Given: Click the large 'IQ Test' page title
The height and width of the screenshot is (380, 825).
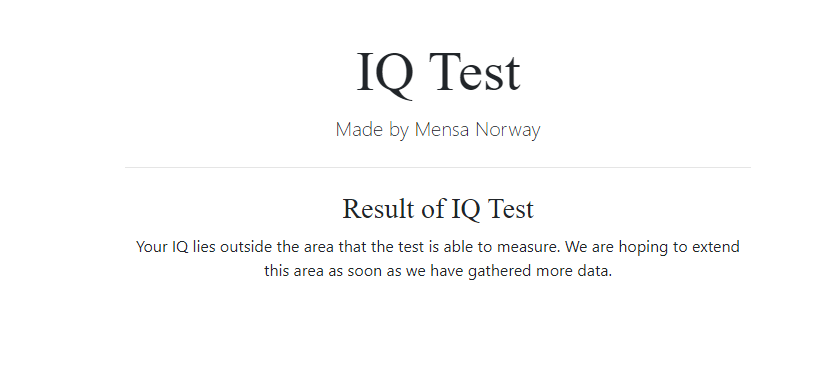Looking at the screenshot, I should click(x=438, y=73).
